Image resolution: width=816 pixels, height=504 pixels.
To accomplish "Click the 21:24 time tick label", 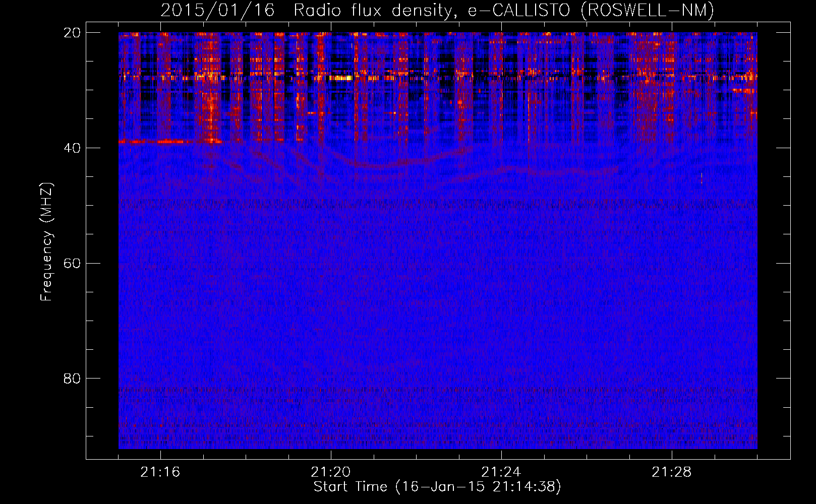I will click(x=501, y=472).
